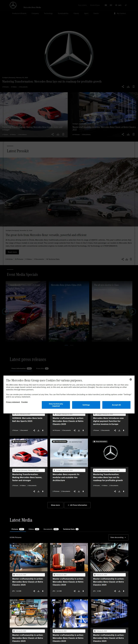Download the Van Architecture press release
This screenshot has height=644, width=138.
point(79,491)
